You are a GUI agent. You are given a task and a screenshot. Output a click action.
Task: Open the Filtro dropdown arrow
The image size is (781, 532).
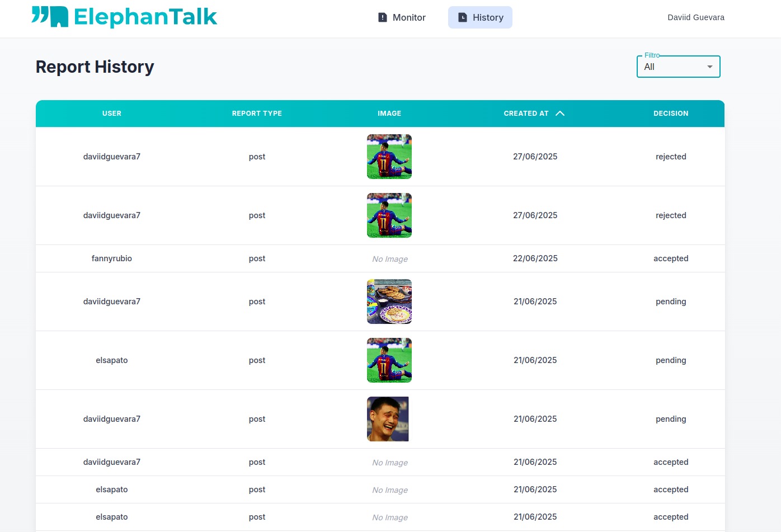[x=709, y=67]
